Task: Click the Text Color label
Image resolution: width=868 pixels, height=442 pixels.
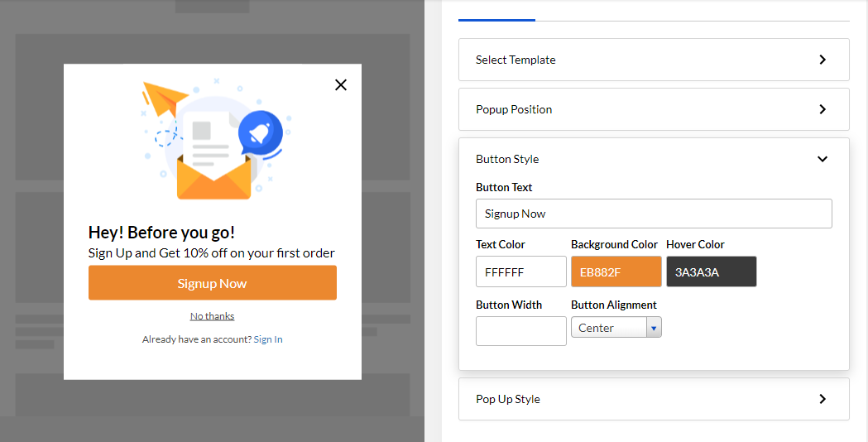Action: pyautogui.click(x=501, y=244)
